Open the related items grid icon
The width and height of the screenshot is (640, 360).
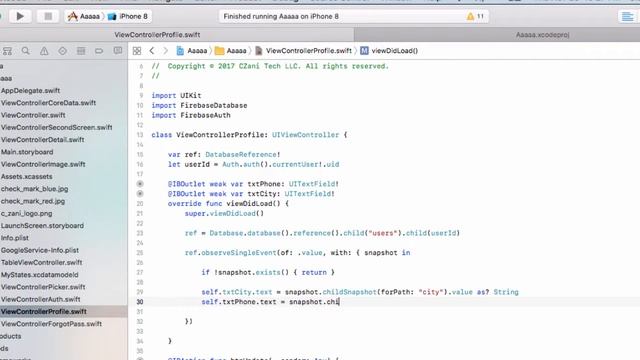(137, 51)
